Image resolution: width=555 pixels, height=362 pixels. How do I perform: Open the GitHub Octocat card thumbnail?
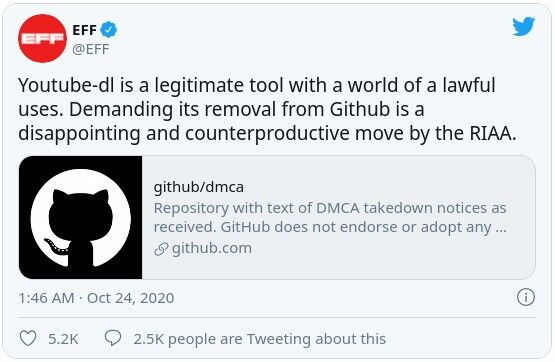tap(81, 217)
